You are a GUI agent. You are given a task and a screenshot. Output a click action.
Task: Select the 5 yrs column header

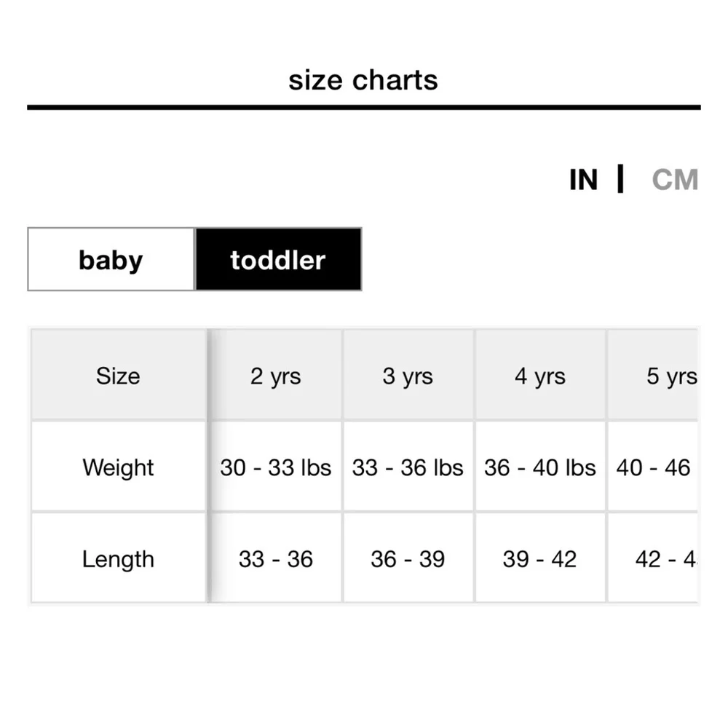point(653,375)
